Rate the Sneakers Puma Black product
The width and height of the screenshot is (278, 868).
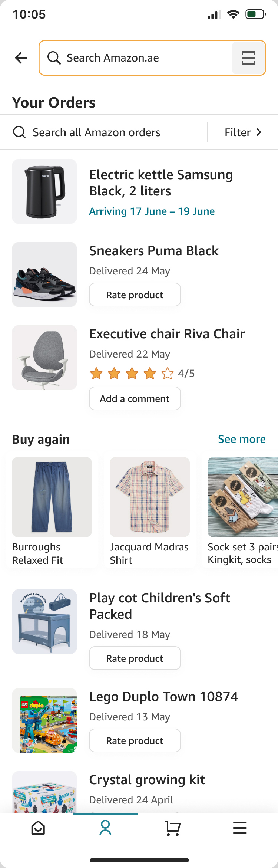click(135, 295)
